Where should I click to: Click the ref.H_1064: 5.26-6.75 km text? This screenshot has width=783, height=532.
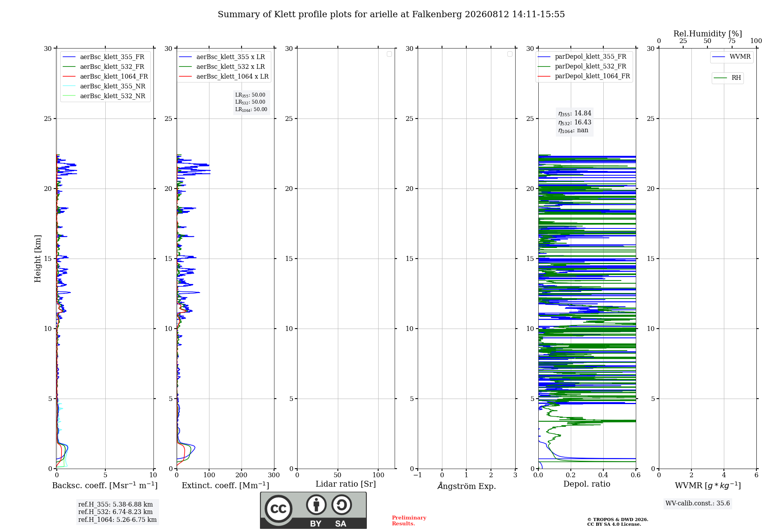click(117, 520)
